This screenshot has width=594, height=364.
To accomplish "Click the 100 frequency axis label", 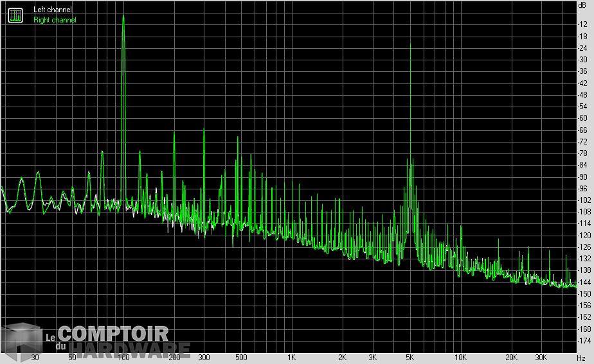I will point(123,358).
